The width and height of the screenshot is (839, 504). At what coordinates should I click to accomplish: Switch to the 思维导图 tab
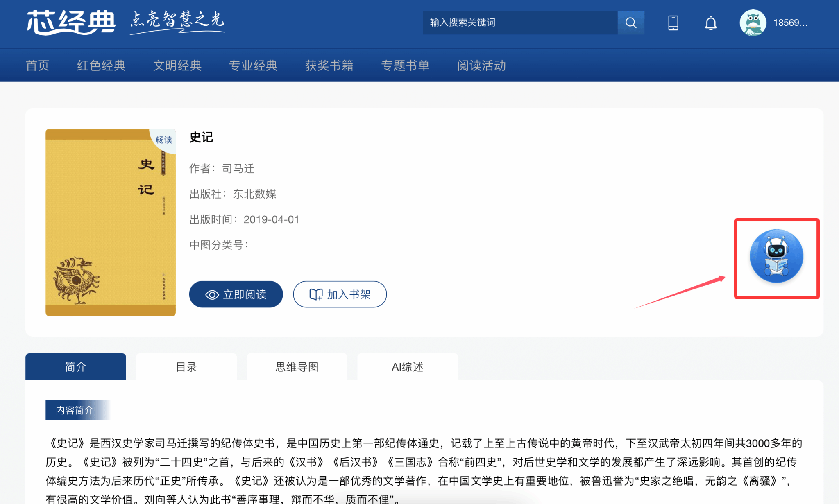297,367
